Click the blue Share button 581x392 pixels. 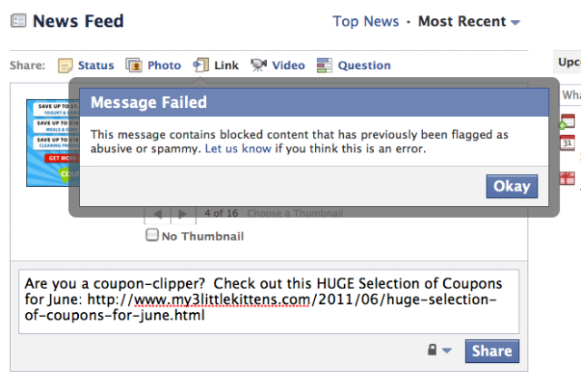492,351
